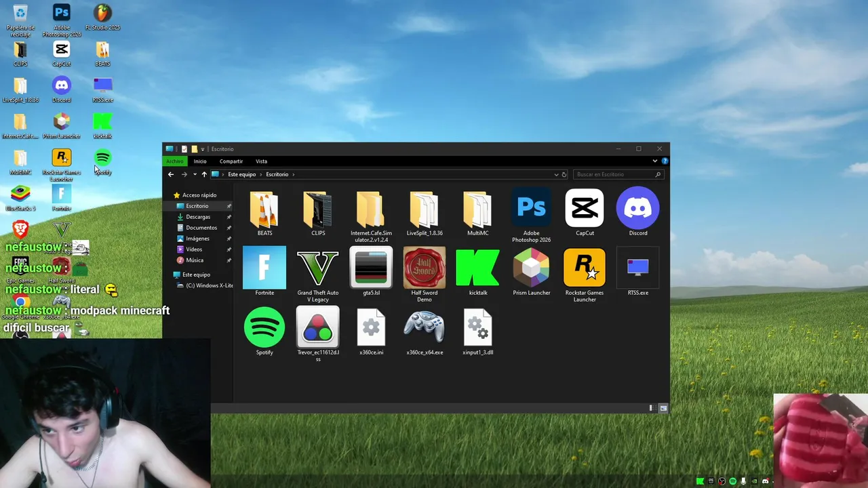Switch to large icons view button
The width and height of the screenshot is (868, 488).
pos(663,408)
